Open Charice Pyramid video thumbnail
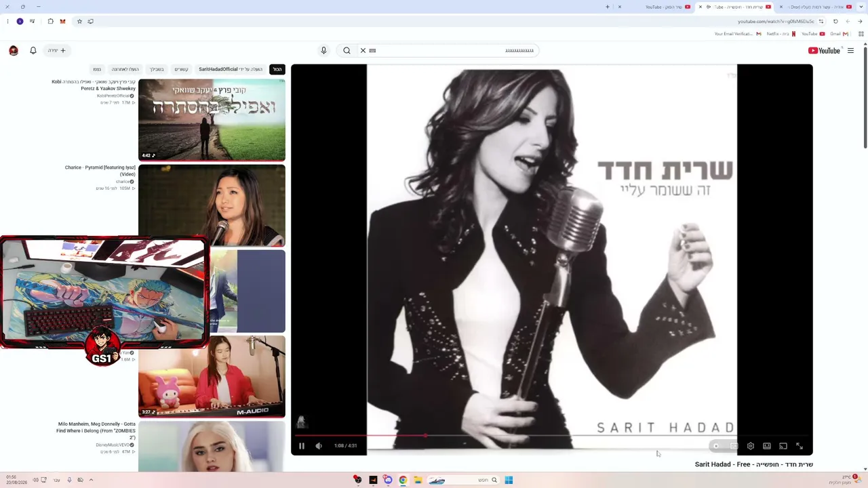 tap(212, 205)
